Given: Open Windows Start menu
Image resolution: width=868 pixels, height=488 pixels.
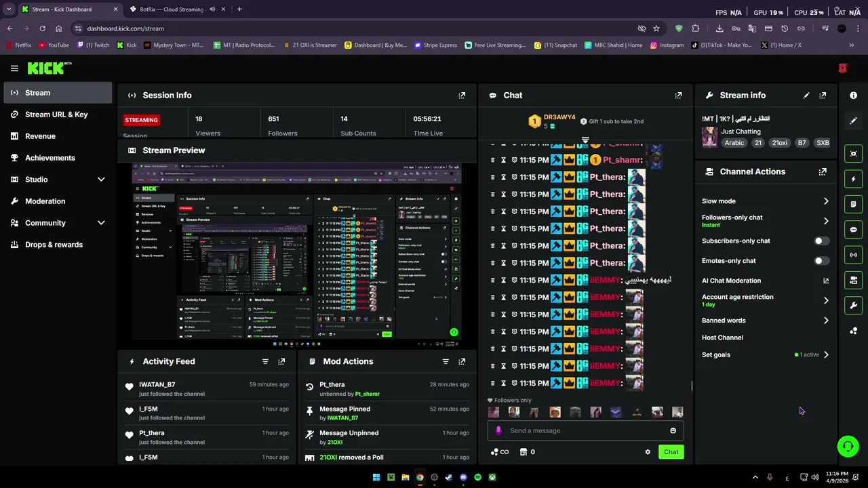Looking at the screenshot, I should pos(376,477).
